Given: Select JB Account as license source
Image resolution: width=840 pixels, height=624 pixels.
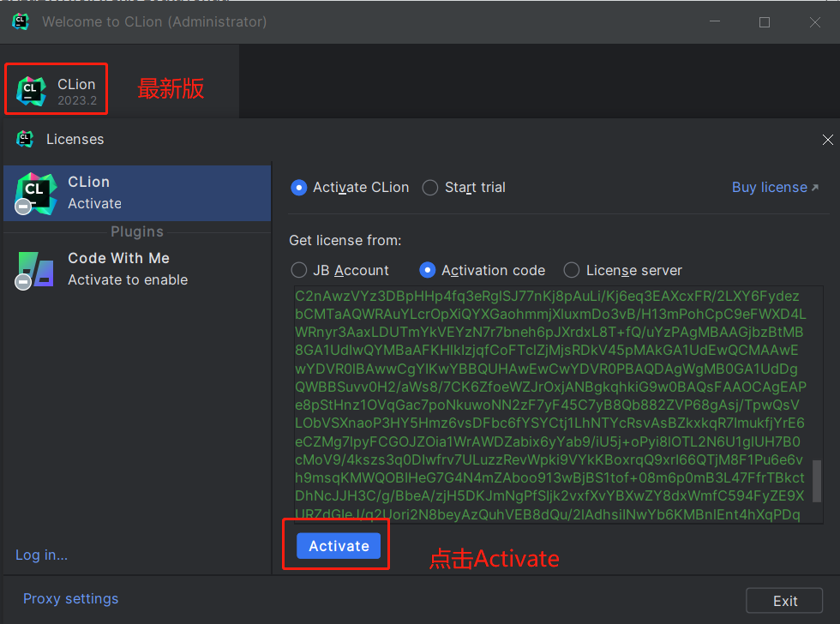Looking at the screenshot, I should [299, 270].
